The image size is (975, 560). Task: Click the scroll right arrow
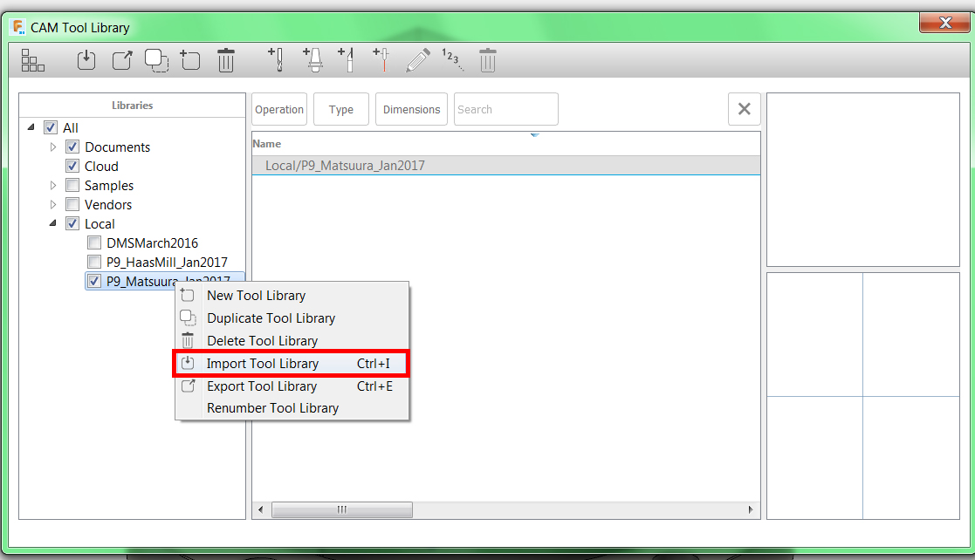coord(751,509)
